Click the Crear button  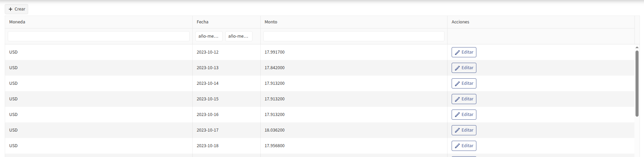point(16,9)
